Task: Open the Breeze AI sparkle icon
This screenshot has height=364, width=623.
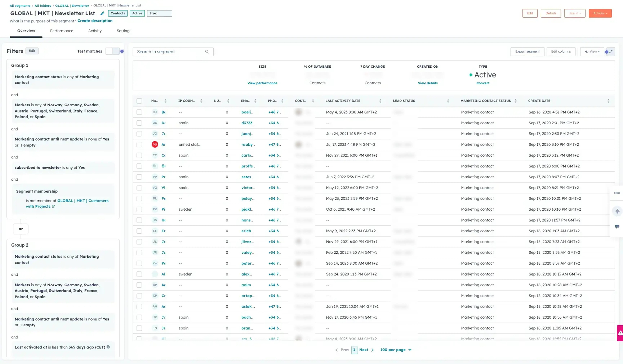Action: pos(617,211)
